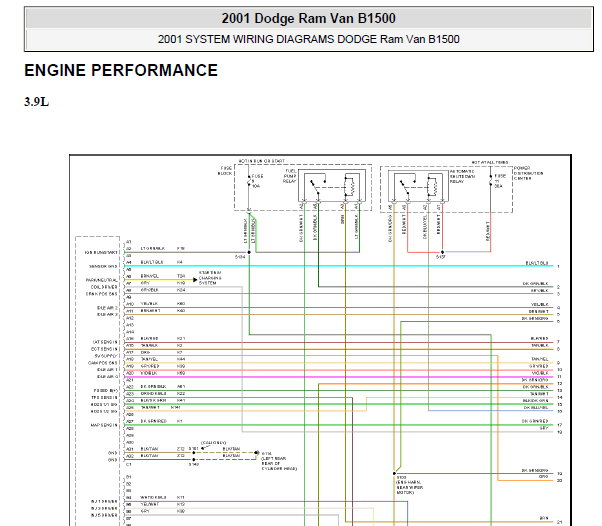This screenshot has height=526, width=602.
Task: Click the 'S103 (ENG HARN, NEAR WIPER MOTOR)' note
Action: (409, 485)
